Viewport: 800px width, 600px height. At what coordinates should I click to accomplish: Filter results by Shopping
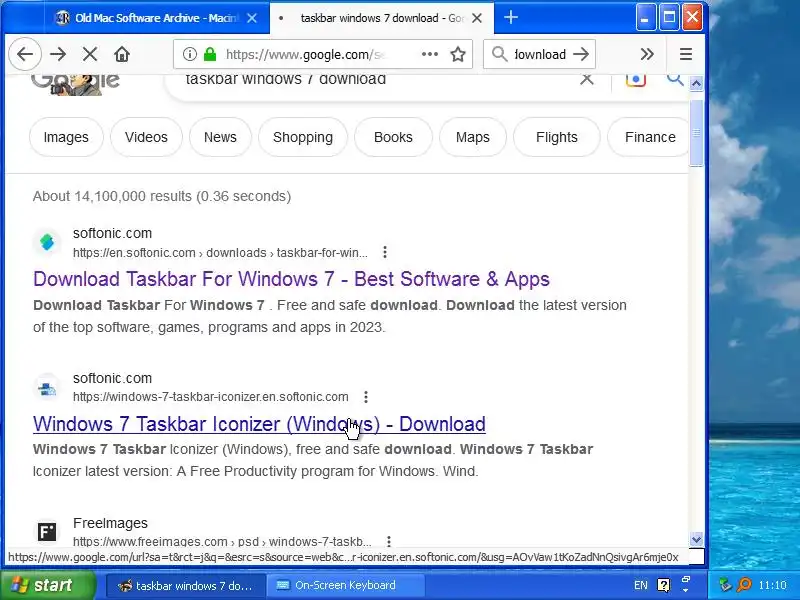pos(303,137)
